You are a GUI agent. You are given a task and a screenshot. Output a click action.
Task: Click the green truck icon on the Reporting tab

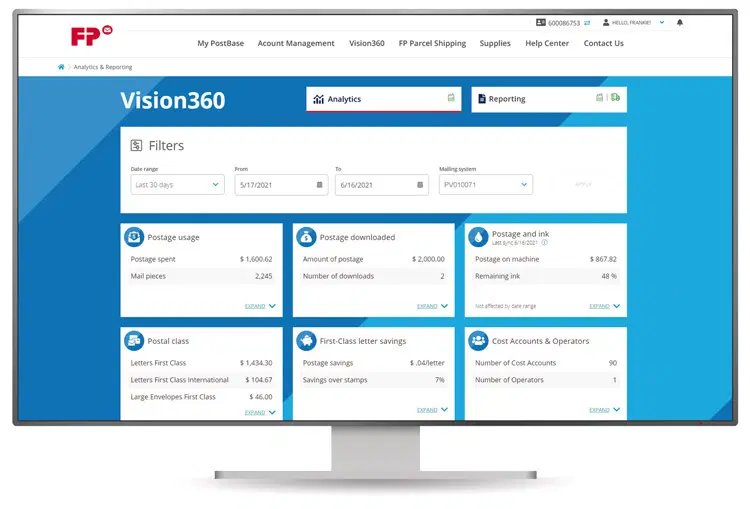pos(616,97)
